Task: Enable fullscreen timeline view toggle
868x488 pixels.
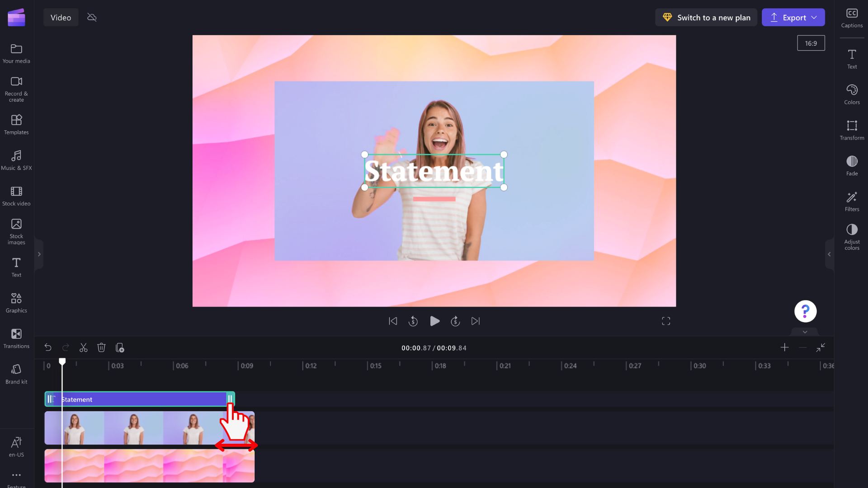Action: (821, 347)
